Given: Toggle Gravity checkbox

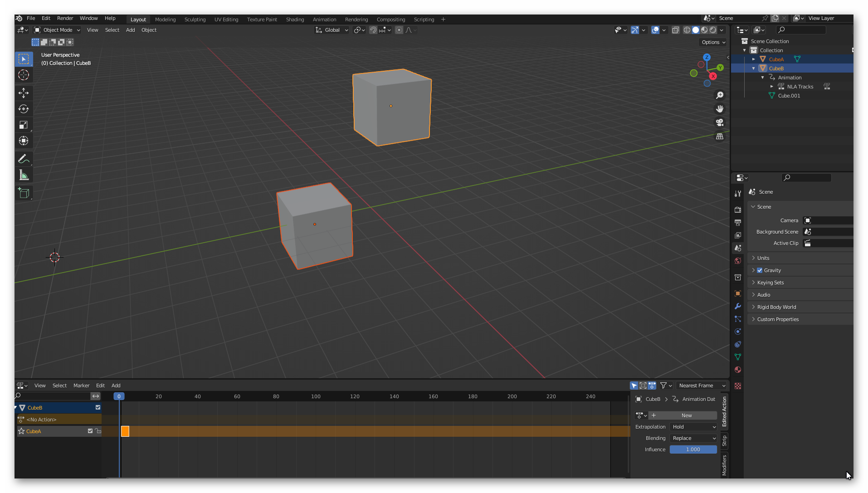Looking at the screenshot, I should (x=760, y=270).
